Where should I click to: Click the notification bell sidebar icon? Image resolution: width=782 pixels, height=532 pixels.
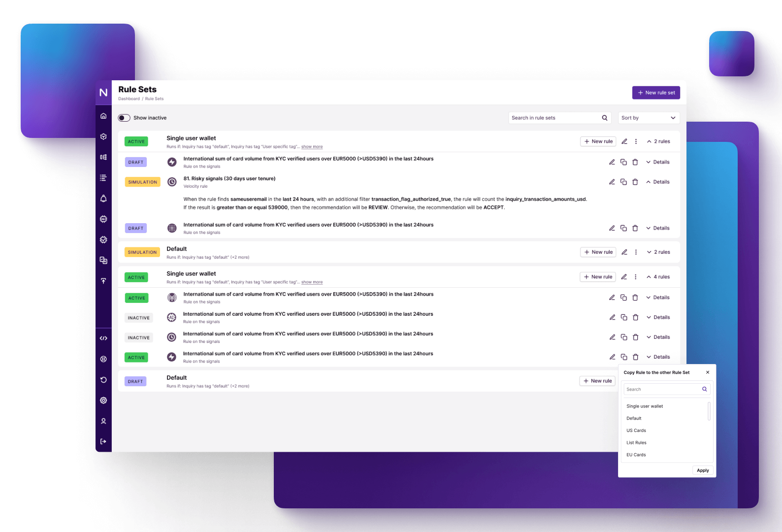tap(103, 199)
